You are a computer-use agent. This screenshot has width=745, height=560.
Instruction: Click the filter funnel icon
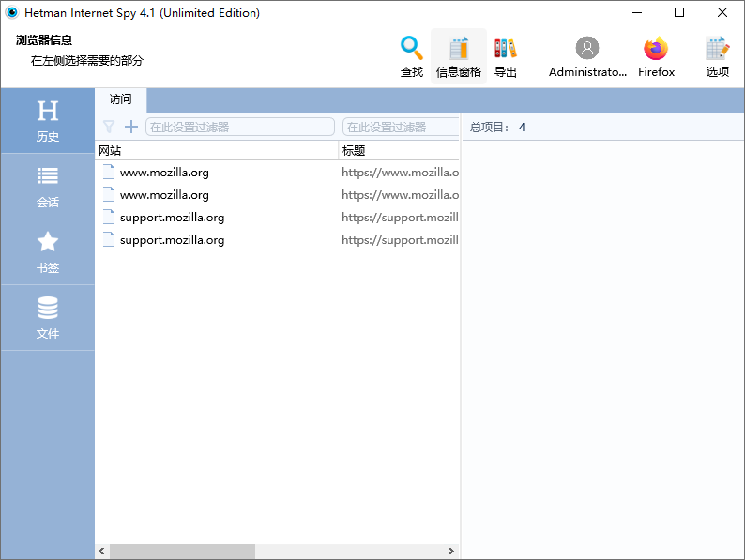pos(109,127)
